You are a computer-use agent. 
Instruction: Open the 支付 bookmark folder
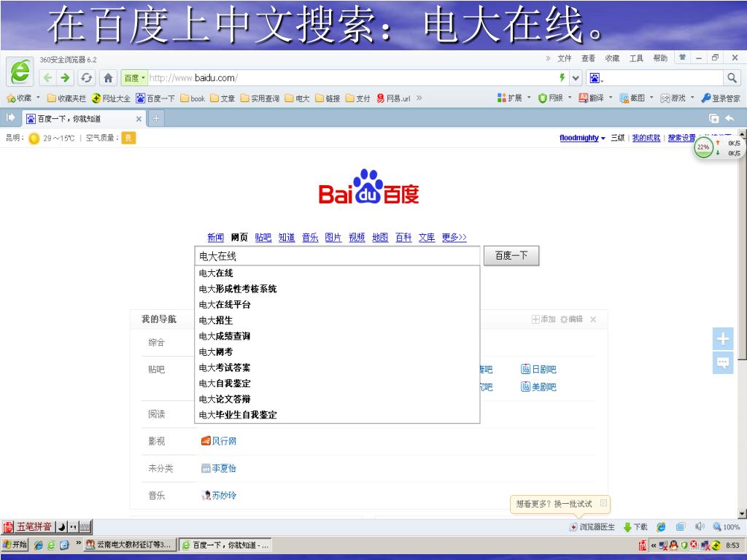(x=357, y=98)
